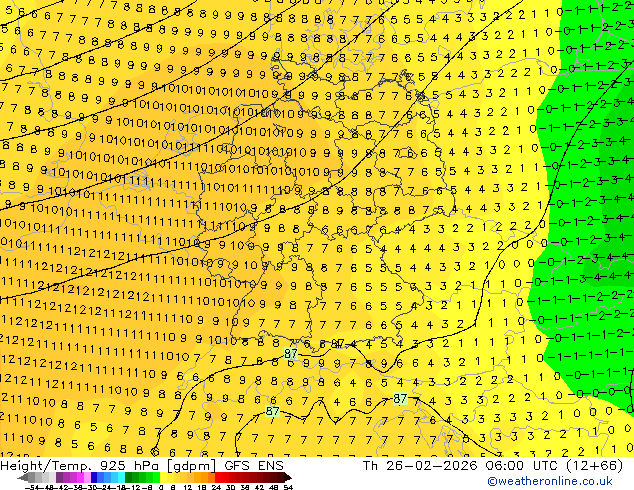
Task: Click the 'GFS ENS' model label
Action: 254,466
